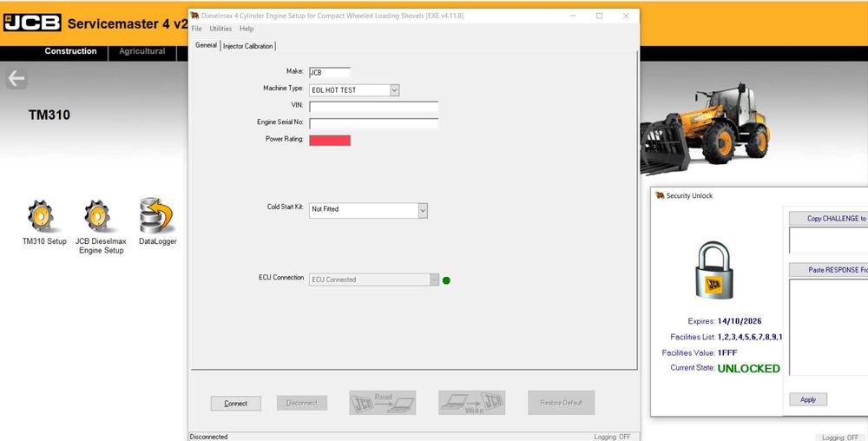Launch JCB Dieselmax Engine Setup icon

97,216
